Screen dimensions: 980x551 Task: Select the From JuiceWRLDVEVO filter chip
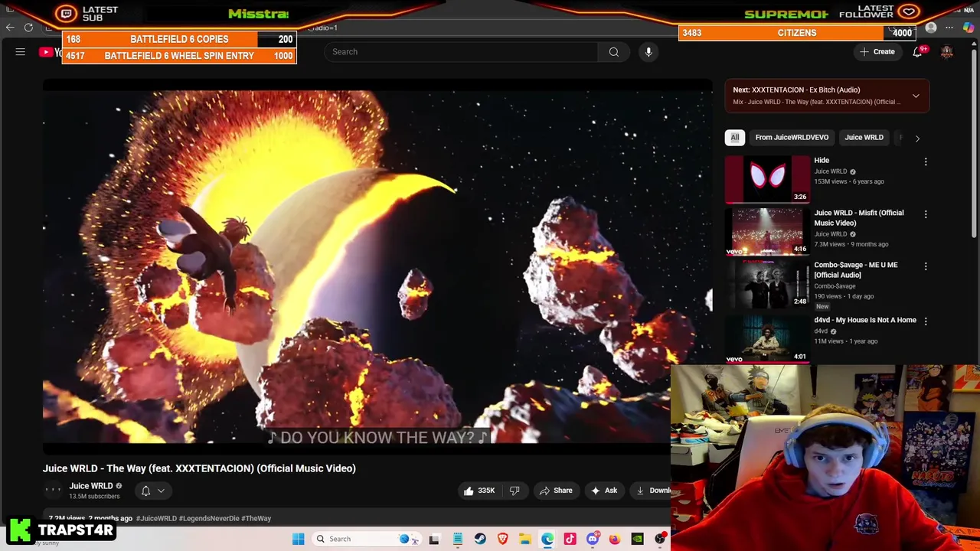coord(792,138)
